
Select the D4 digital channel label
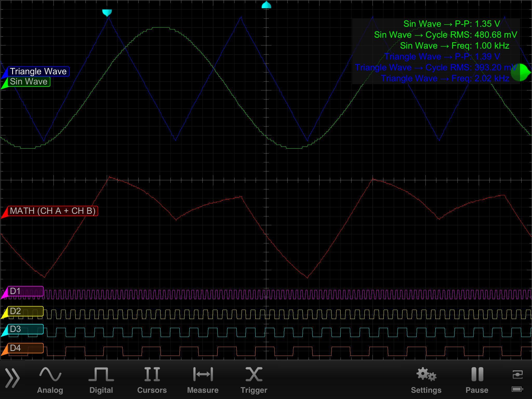point(25,348)
